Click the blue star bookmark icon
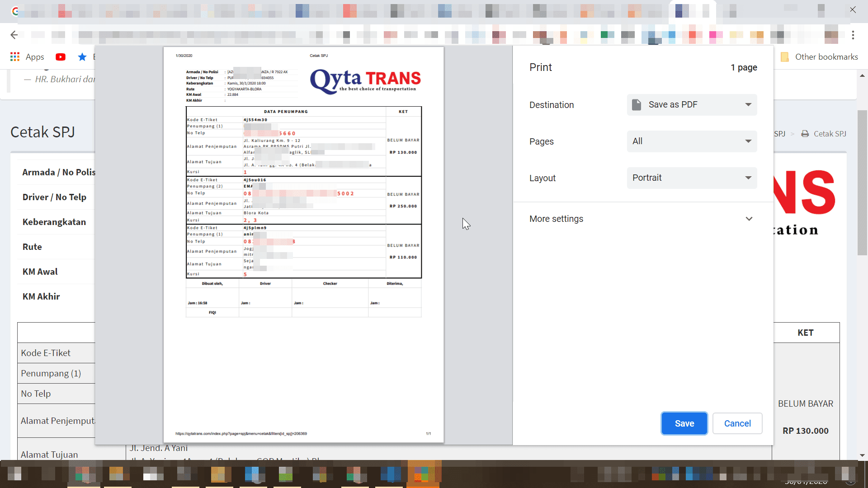The width and height of the screenshot is (868, 488). 82,57
